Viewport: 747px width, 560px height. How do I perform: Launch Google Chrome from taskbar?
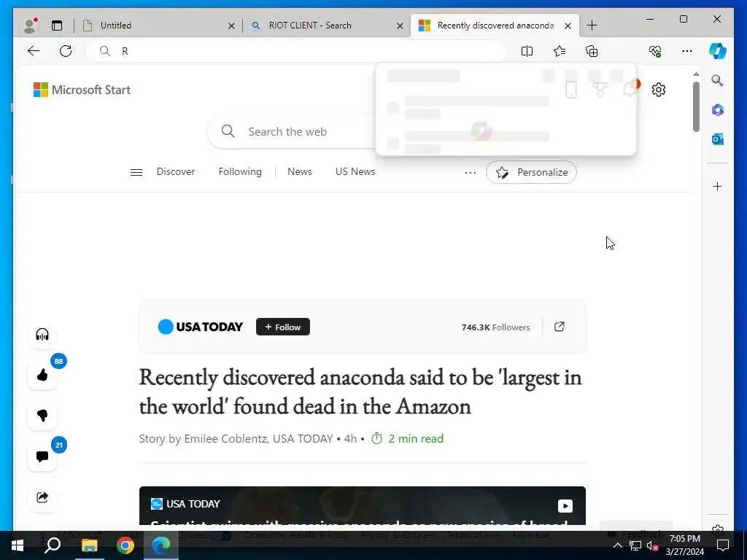[125, 545]
